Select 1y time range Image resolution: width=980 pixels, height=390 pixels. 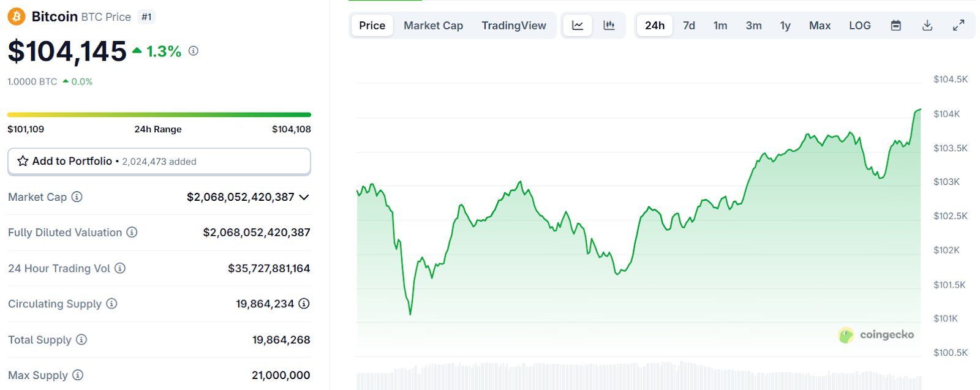pyautogui.click(x=785, y=25)
